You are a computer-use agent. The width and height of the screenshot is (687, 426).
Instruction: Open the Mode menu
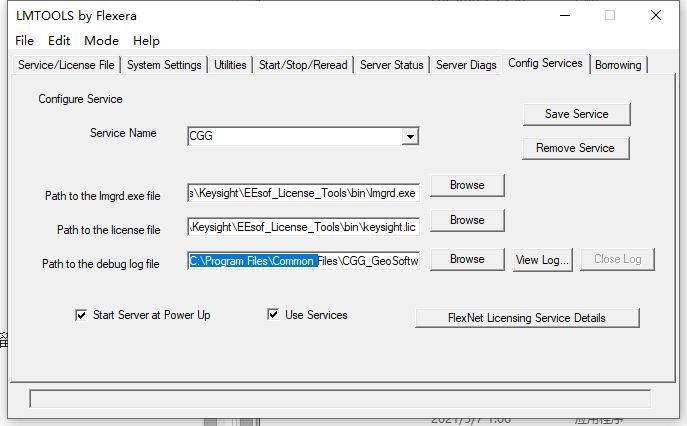pyautogui.click(x=102, y=41)
